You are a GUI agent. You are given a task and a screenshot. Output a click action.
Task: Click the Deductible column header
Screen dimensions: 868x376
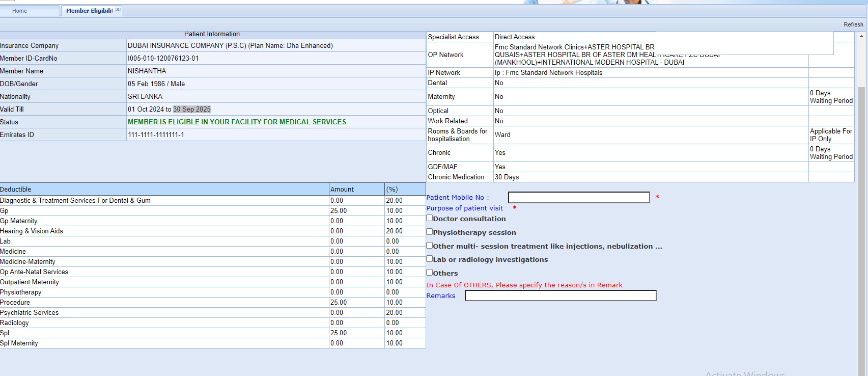[x=16, y=190]
